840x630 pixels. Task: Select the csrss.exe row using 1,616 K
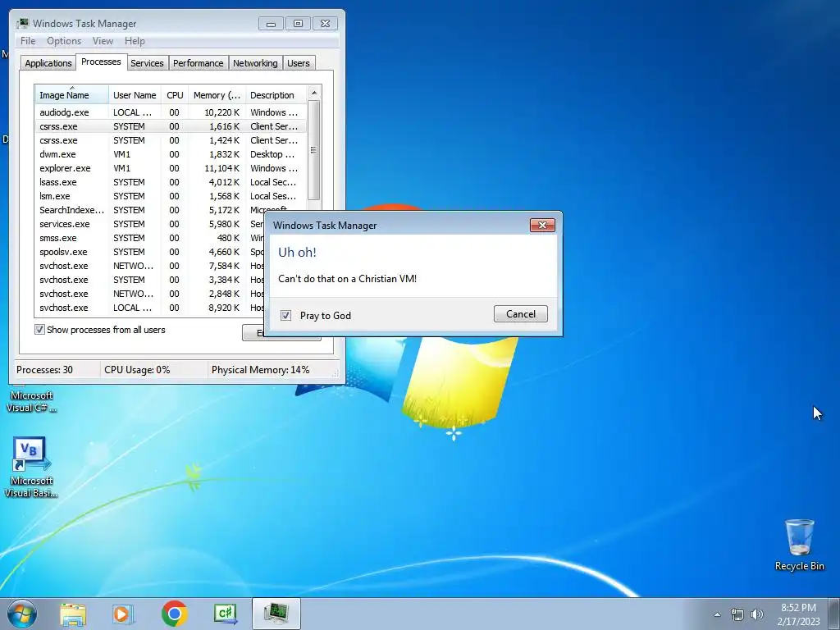point(171,126)
